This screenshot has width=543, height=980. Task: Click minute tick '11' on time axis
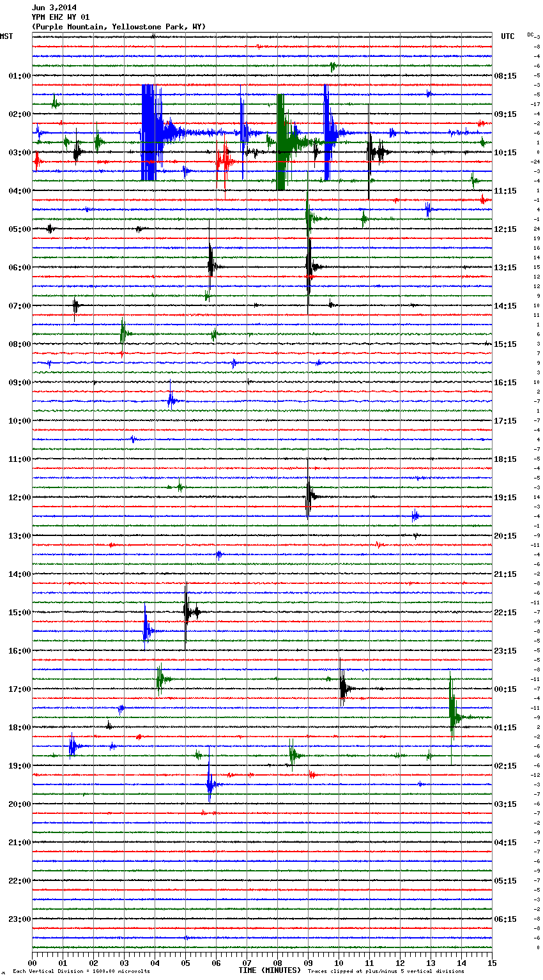[369, 963]
